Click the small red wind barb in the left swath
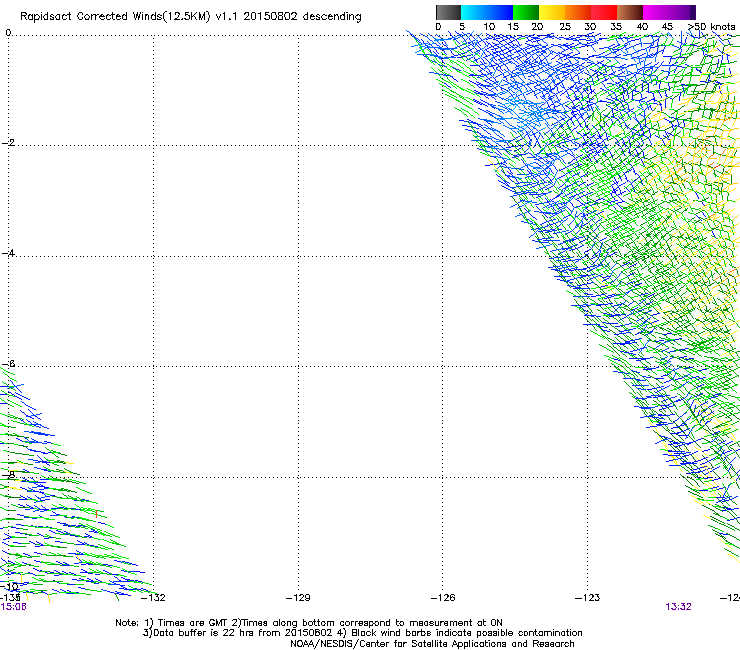 (x=96, y=514)
